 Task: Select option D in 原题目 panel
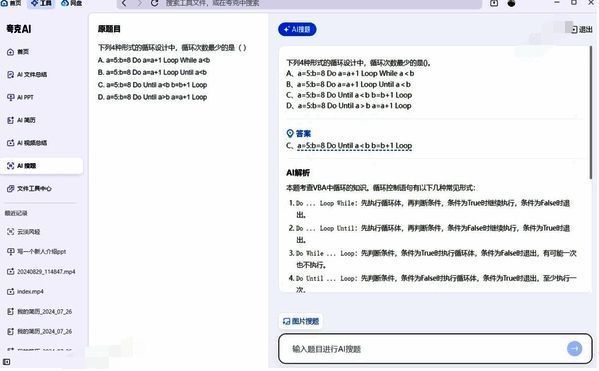point(152,97)
